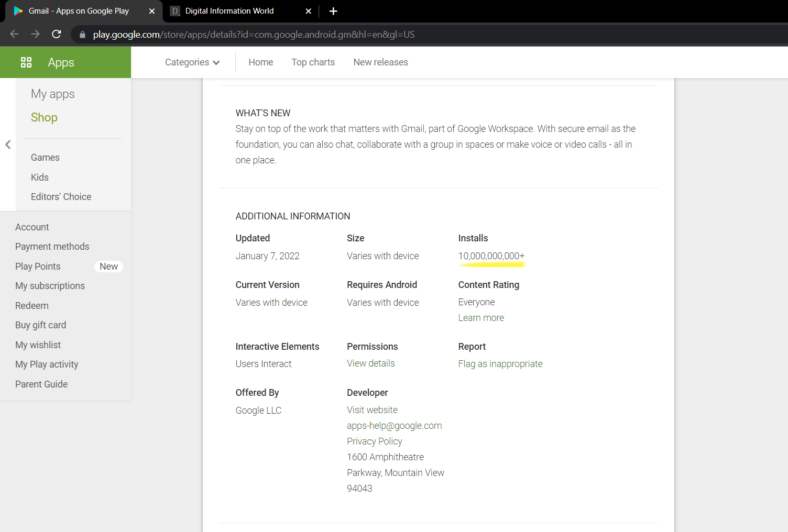
Task: Close the Gmail Google Play tab
Action: point(152,11)
